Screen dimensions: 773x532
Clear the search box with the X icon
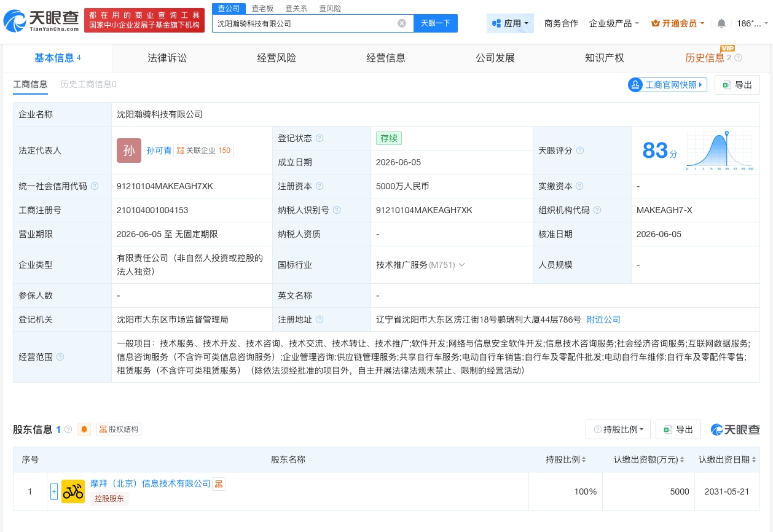[402, 23]
